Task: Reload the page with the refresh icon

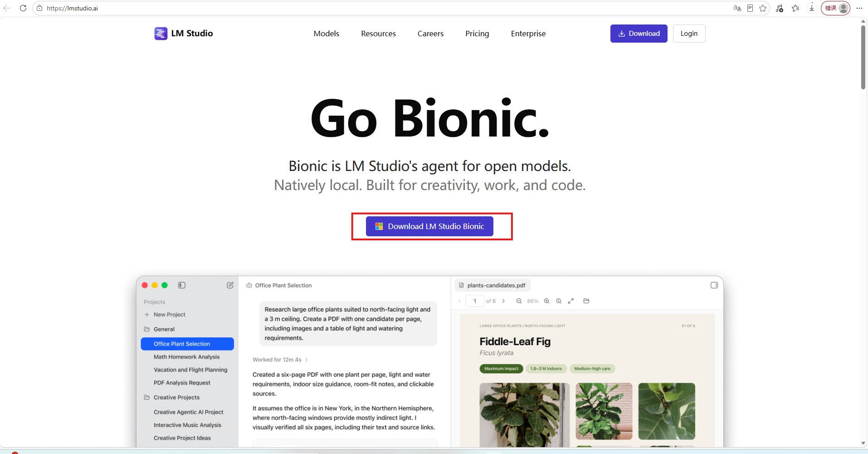Action: tap(23, 8)
